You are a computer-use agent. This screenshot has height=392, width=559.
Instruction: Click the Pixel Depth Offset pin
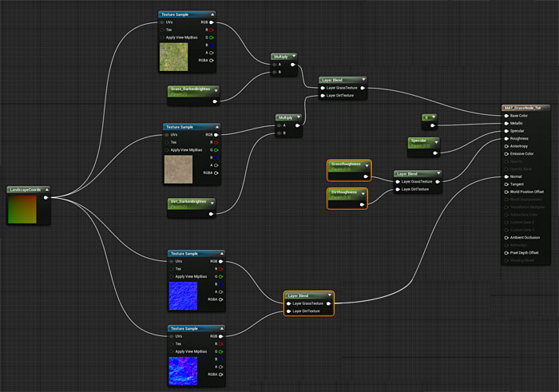click(506, 252)
